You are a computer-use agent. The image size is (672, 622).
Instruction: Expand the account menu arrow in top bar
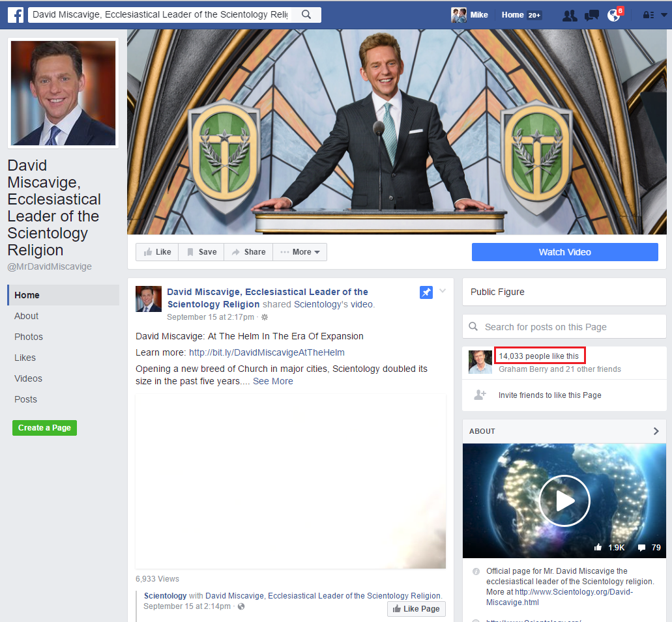[x=664, y=15]
